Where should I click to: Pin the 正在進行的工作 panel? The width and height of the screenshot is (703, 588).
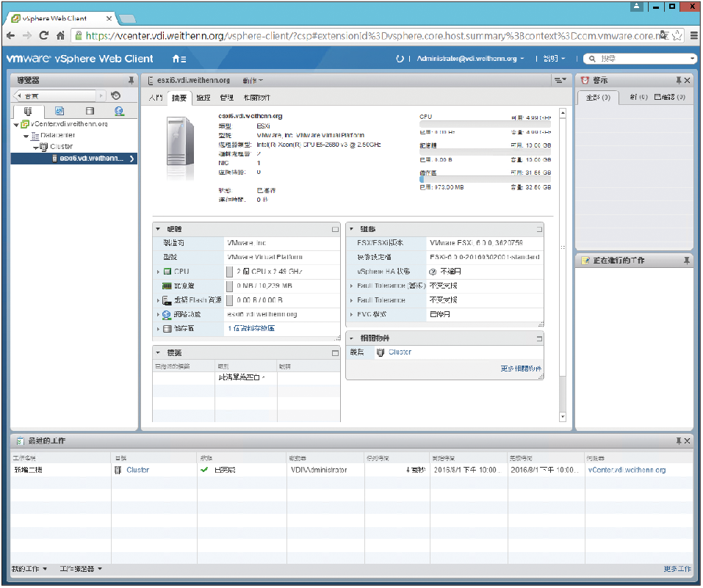click(x=686, y=261)
